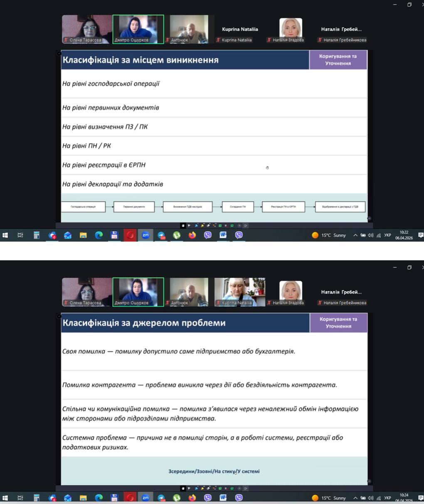Open the 10:22 clock and date flyout

tap(404, 235)
